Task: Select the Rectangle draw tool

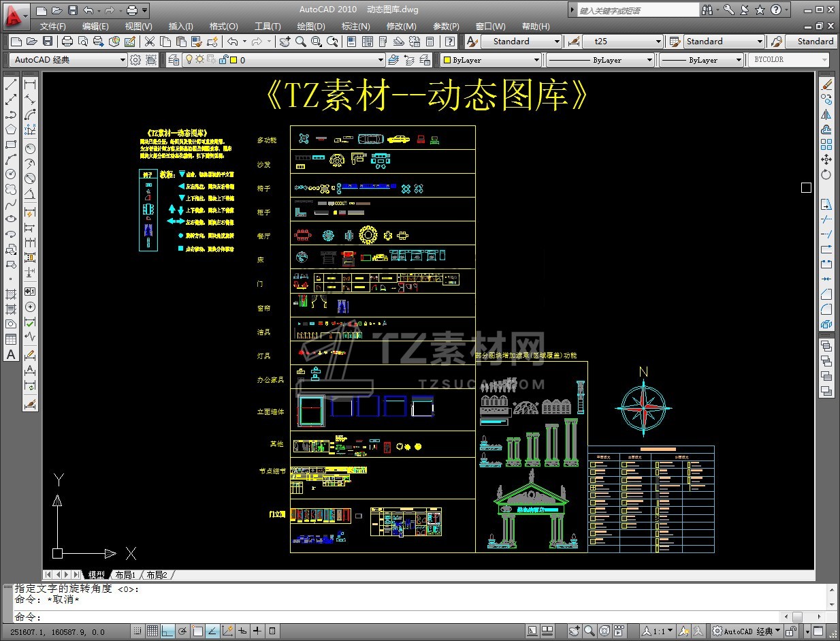Action: coord(11,144)
